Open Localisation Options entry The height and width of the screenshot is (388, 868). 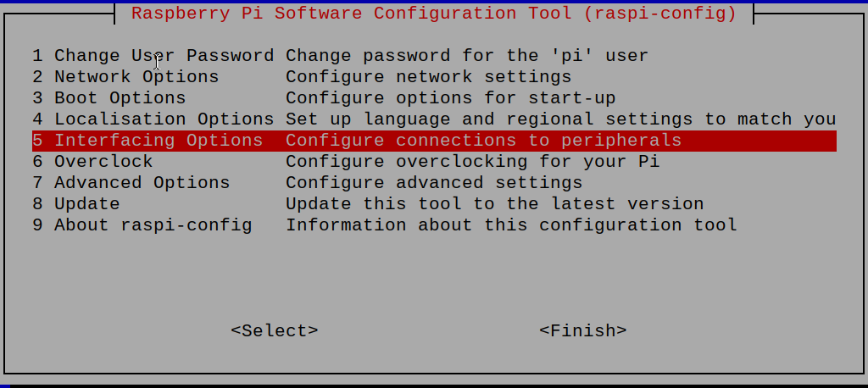(x=153, y=119)
